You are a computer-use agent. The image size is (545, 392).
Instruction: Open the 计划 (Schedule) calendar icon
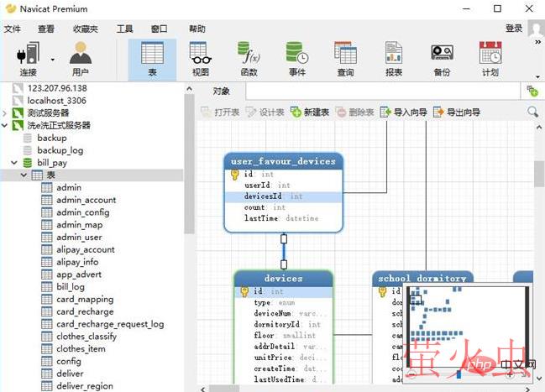click(490, 58)
